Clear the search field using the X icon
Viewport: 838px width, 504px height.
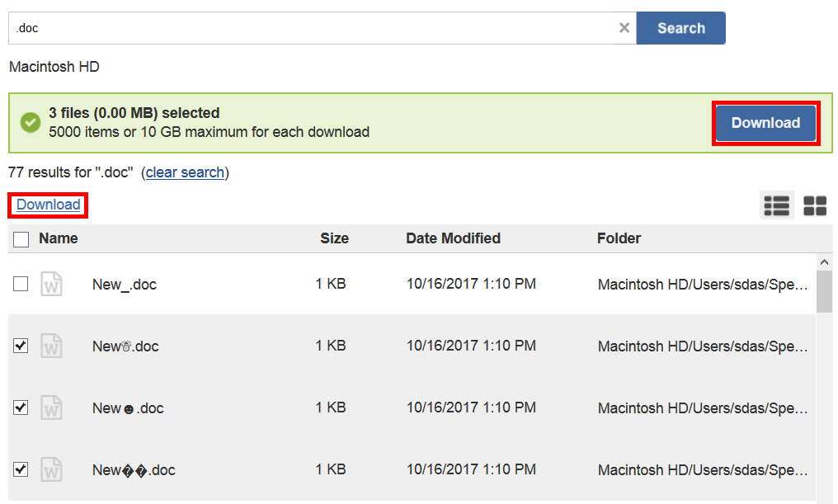[624, 27]
